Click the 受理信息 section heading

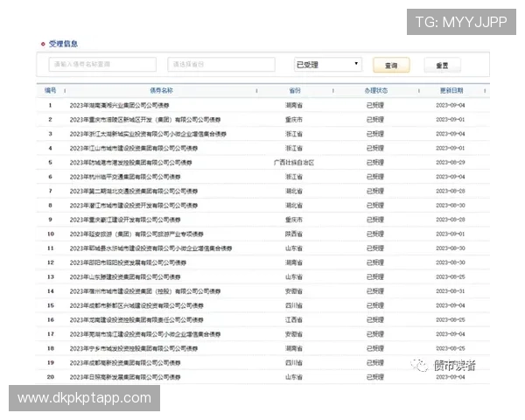click(x=63, y=44)
